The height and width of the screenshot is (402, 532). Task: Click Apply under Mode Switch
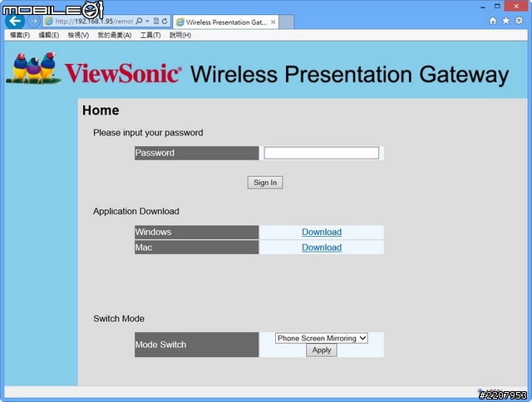pyautogui.click(x=322, y=351)
